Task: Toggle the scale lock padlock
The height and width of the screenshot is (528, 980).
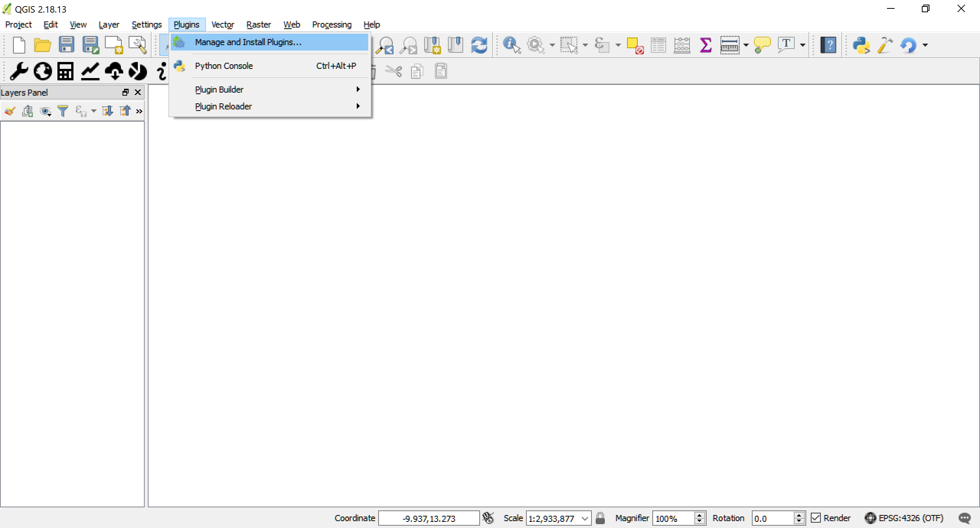Action: point(600,518)
